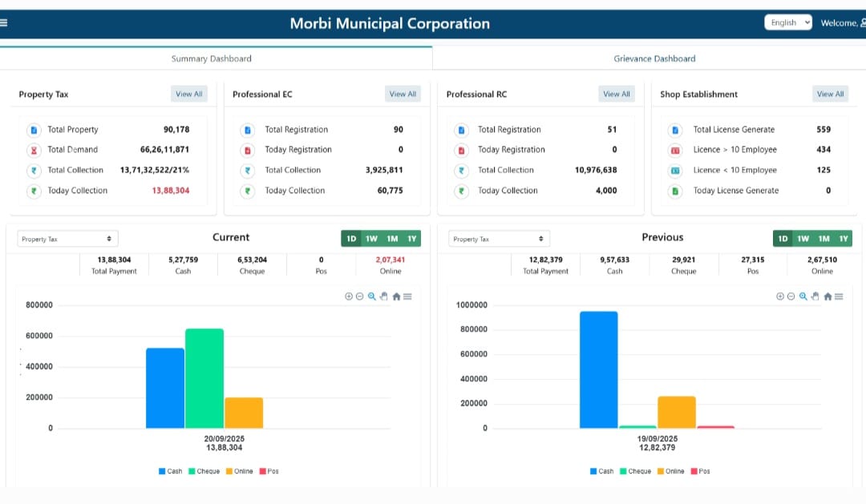The height and width of the screenshot is (504, 866).
Task: Select 1W period for Previous chart
Action: pos(803,239)
